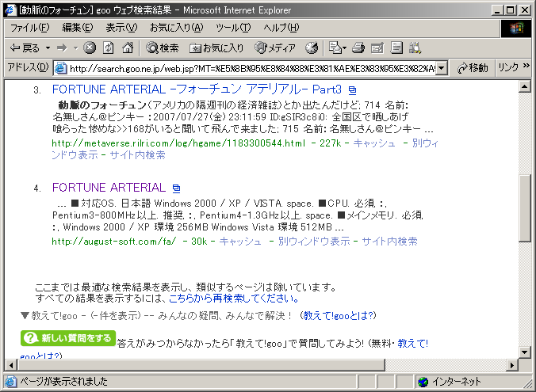Click the last toolbar icon after discuss
Viewport: 536px width, 392px height.
(415, 48)
